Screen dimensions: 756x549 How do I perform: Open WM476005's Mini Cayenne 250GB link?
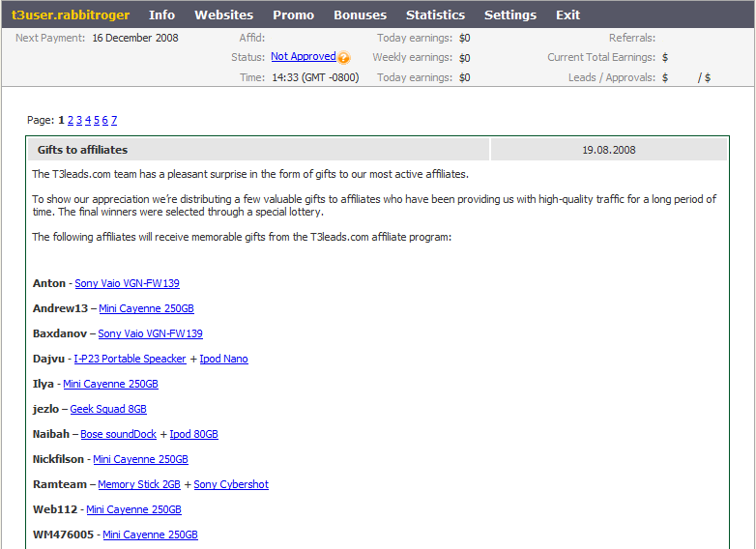pos(150,535)
